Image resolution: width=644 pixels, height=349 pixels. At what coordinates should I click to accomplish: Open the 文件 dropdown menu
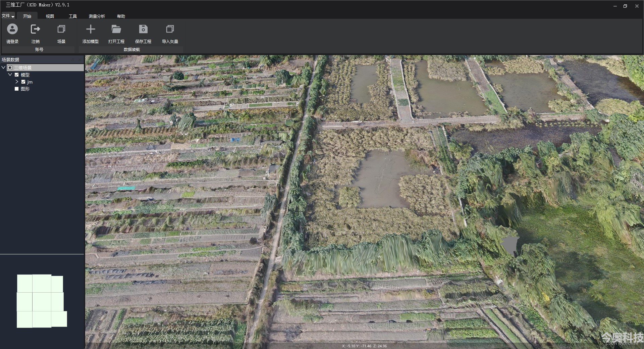pyautogui.click(x=8, y=16)
